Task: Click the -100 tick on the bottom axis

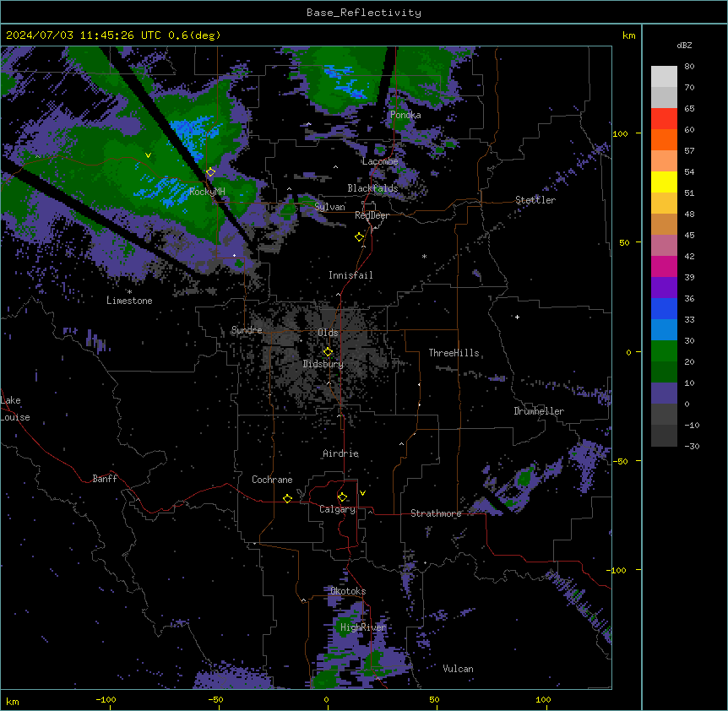Action: tap(106, 699)
